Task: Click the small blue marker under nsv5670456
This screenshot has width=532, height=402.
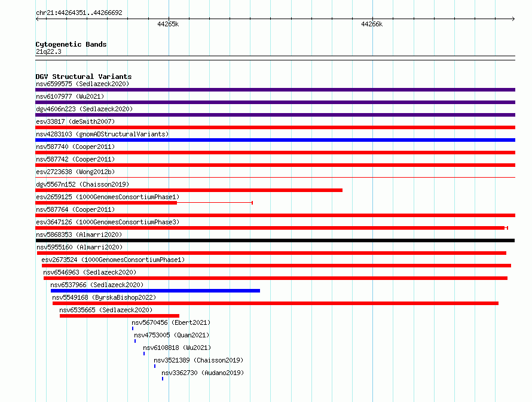Action: click(133, 328)
